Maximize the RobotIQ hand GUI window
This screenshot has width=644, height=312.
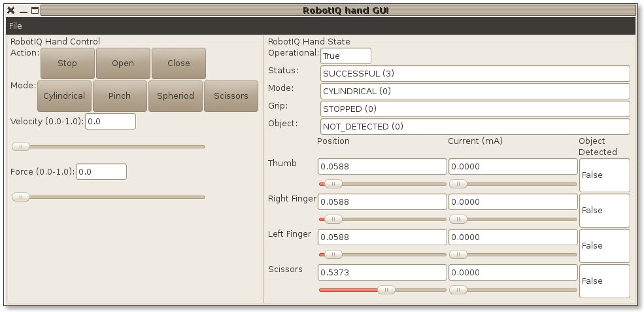pyautogui.click(x=35, y=10)
